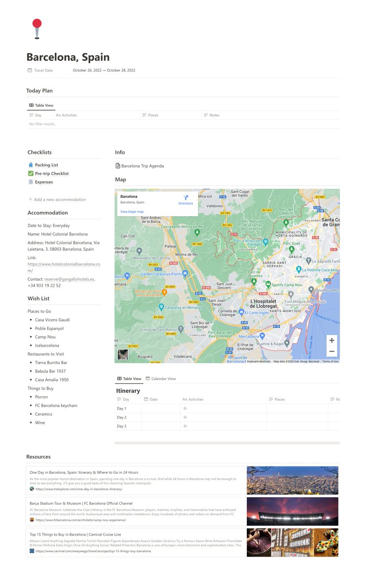Screen dimensions: 367x588
Task: Click Columbus Monument map marker
Action: point(311,290)
